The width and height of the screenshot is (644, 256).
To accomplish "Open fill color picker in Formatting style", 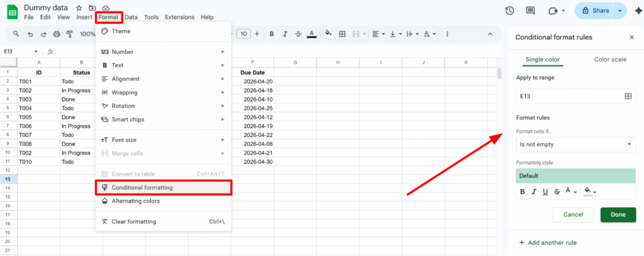I will [x=589, y=192].
